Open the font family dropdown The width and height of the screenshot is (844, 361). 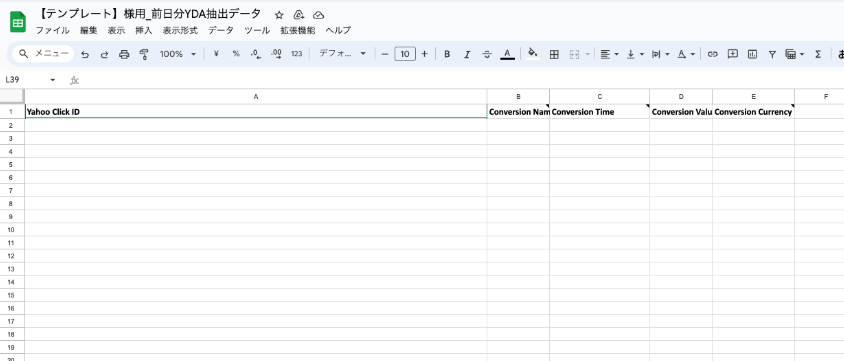click(x=342, y=54)
